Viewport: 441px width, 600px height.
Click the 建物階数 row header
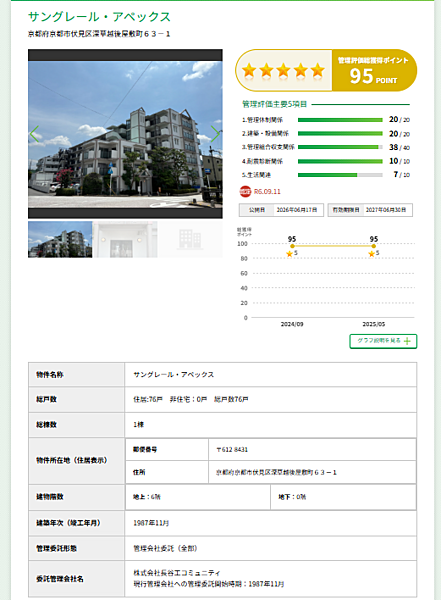click(77, 497)
